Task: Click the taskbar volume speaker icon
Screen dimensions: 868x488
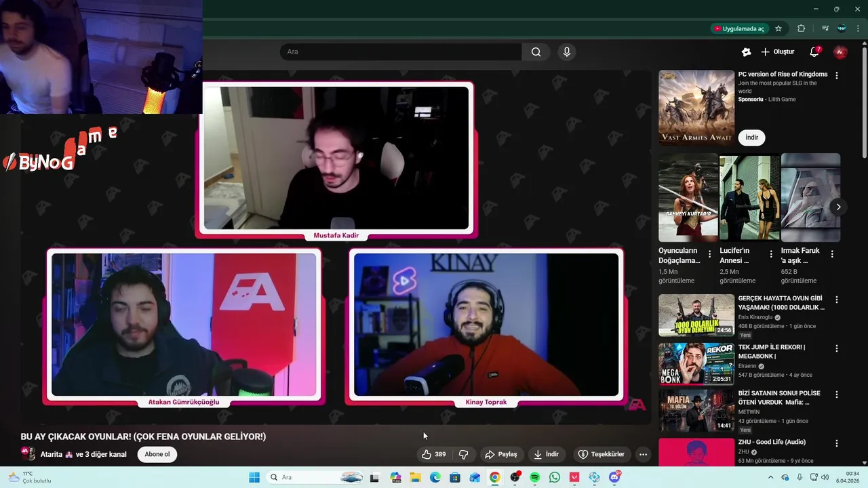Action: point(826,477)
